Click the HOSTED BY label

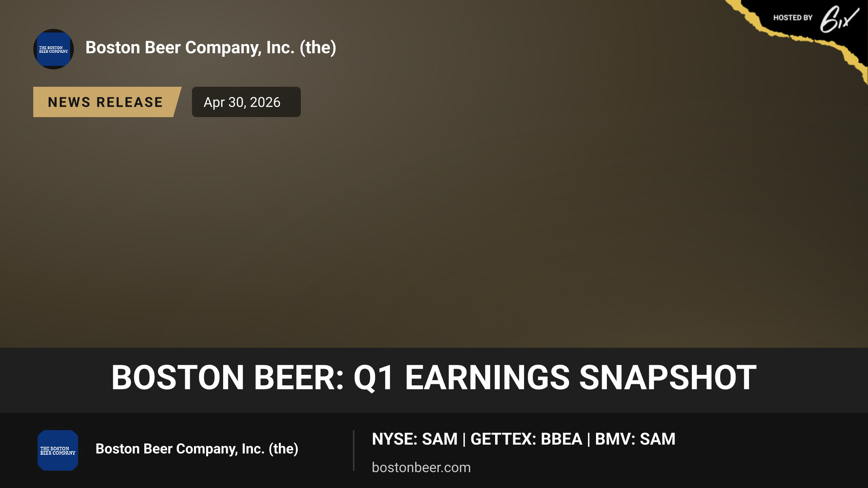(793, 18)
